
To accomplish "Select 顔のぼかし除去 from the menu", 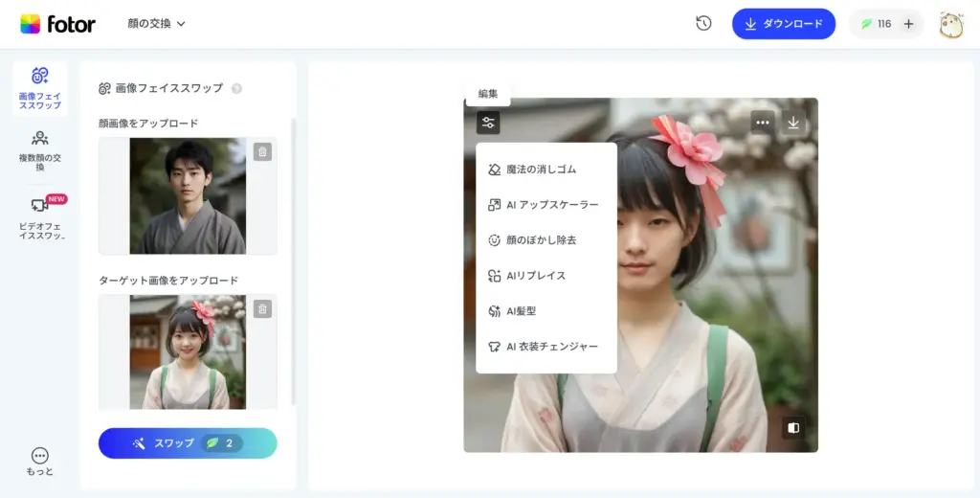I will point(546,240).
